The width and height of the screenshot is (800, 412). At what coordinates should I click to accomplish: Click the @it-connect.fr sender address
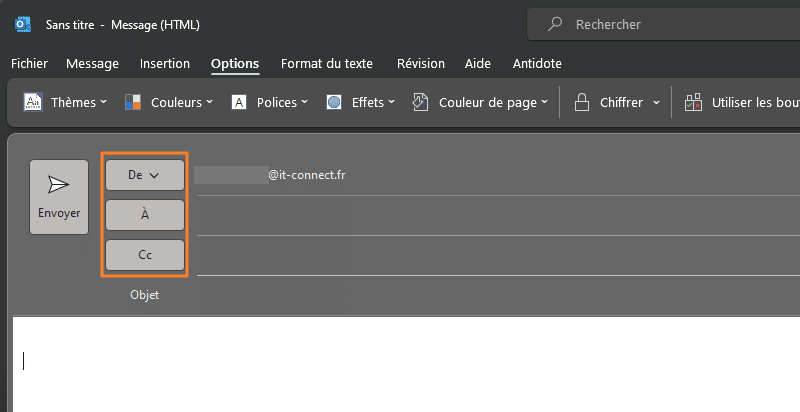307,175
